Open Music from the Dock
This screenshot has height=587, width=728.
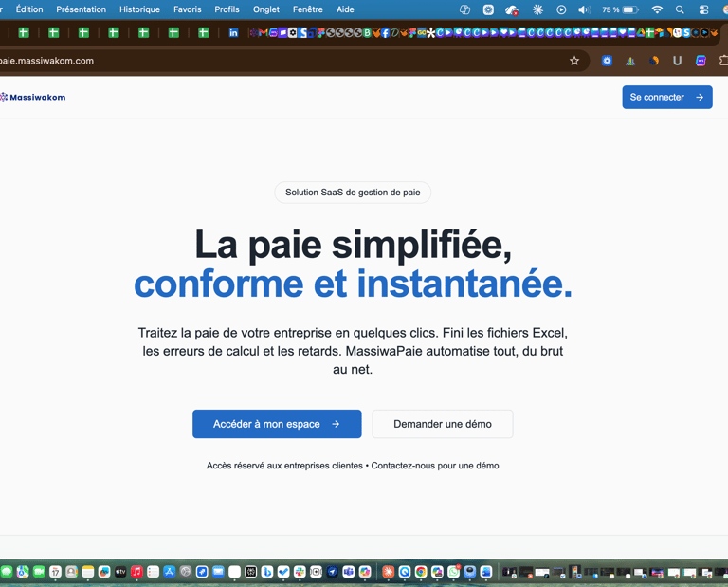click(136, 572)
